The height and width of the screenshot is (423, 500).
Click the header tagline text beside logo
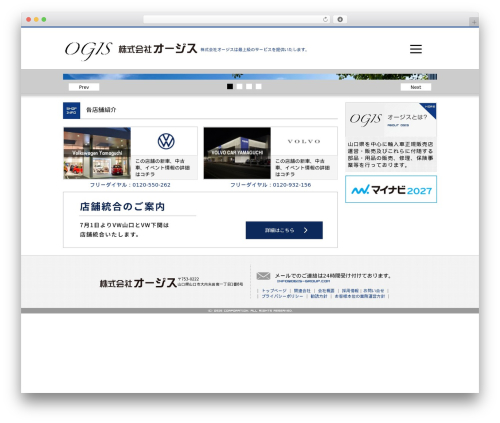tap(253, 50)
